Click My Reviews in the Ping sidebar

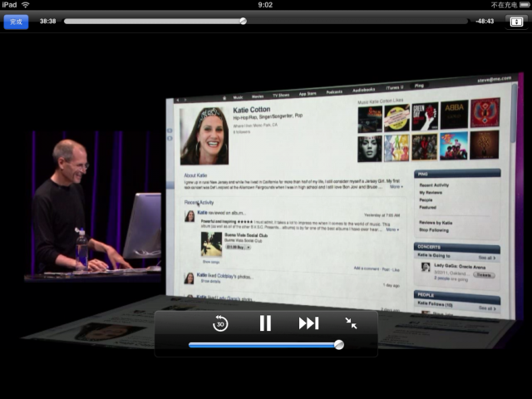(x=431, y=193)
